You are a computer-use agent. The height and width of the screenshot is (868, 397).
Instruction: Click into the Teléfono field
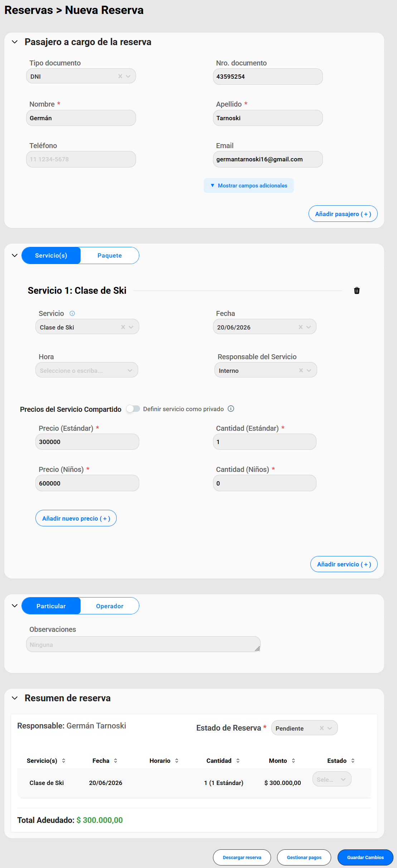pos(81,159)
